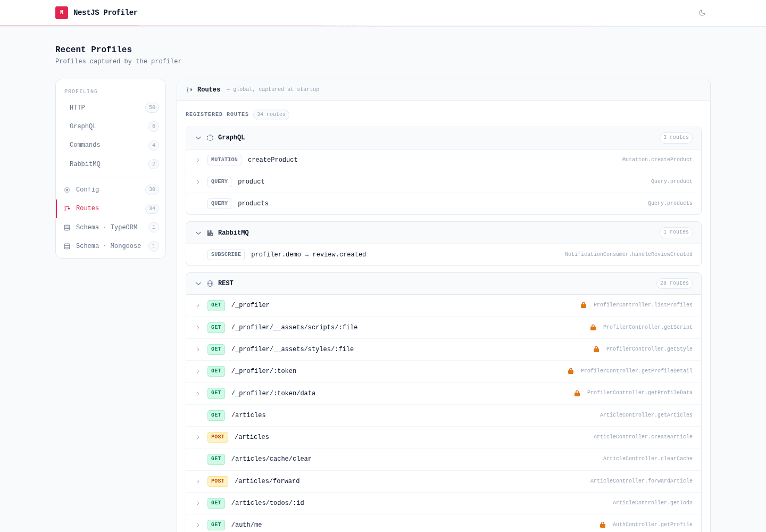This screenshot has height=532, width=766.
Task: Toggle dark mode moon icon
Action: click(x=702, y=13)
